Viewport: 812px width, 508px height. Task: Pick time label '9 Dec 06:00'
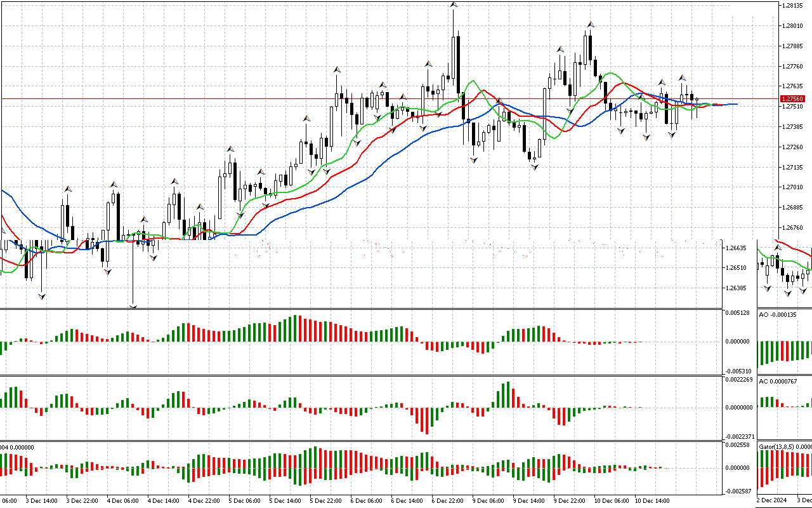point(488,501)
